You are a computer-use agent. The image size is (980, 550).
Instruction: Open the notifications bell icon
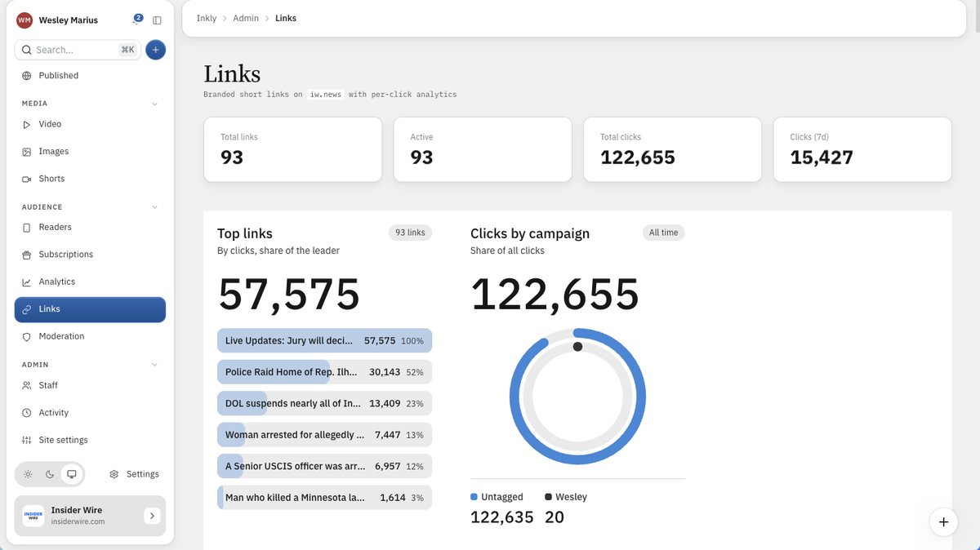pyautogui.click(x=136, y=20)
